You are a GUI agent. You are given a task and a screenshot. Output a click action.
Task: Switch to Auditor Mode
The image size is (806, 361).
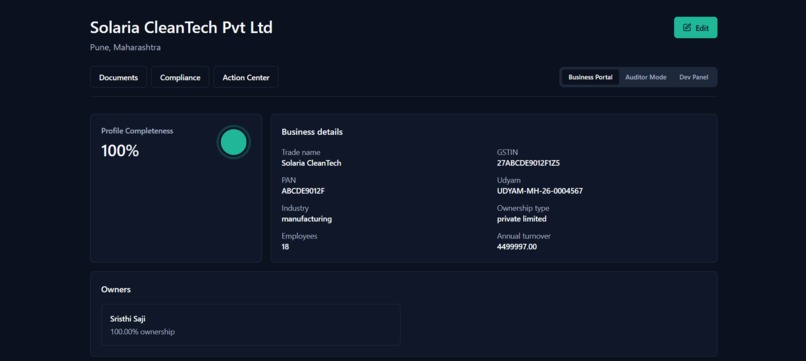[x=646, y=77]
